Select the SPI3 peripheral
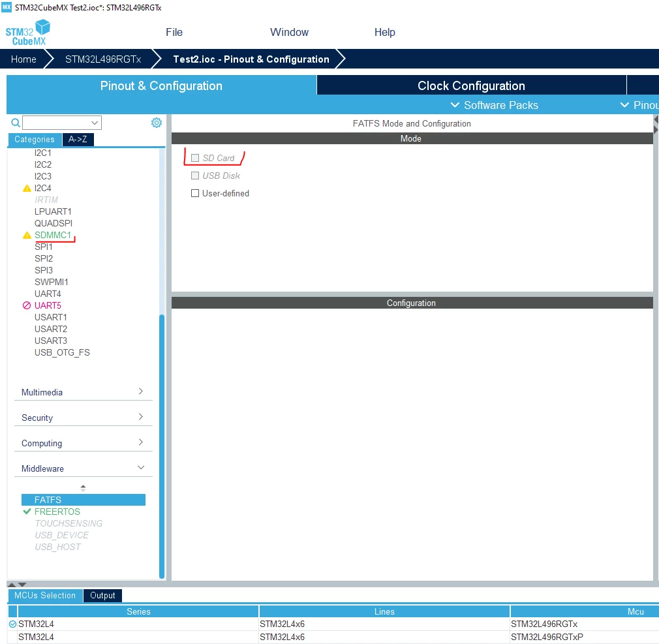This screenshot has height=644, width=659. 44,270
